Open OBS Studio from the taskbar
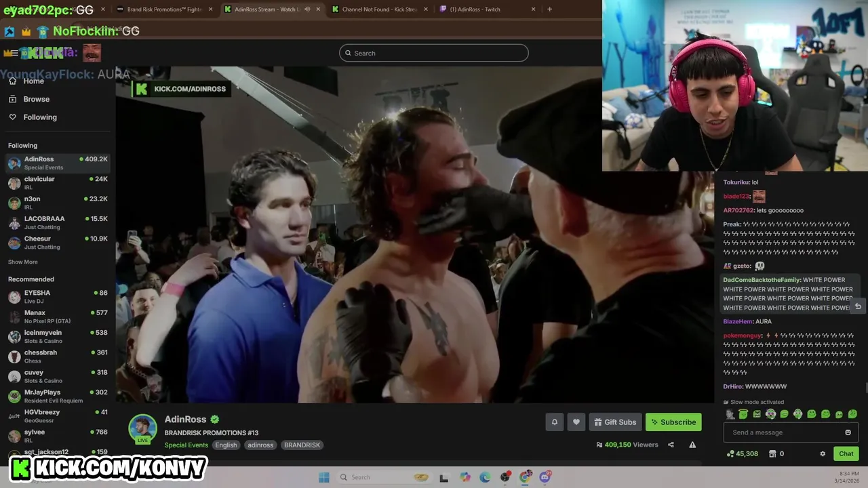The width and height of the screenshot is (868, 488). (505, 477)
